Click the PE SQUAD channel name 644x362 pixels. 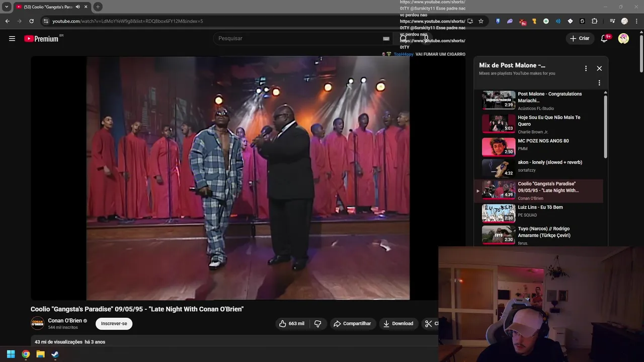(527, 215)
